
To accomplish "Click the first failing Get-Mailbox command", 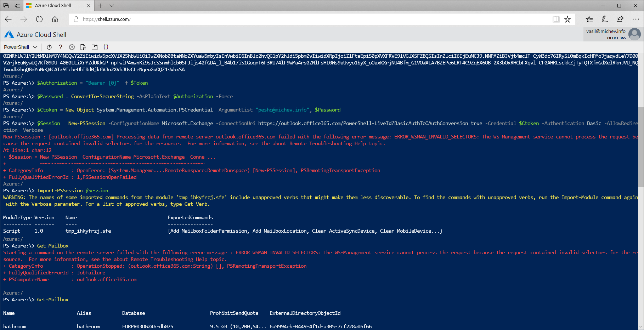I will tap(53, 246).
